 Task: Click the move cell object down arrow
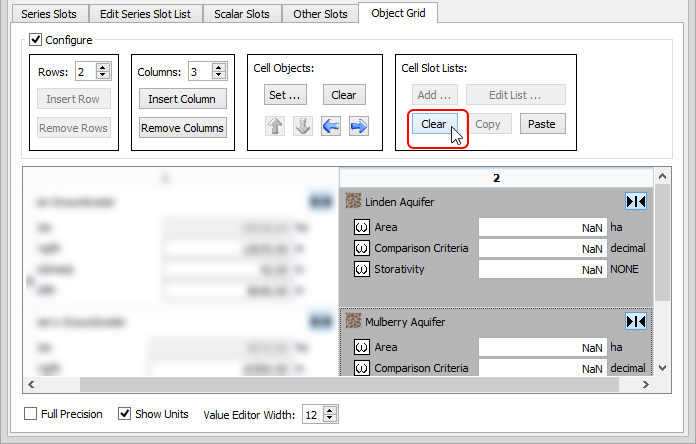click(303, 127)
